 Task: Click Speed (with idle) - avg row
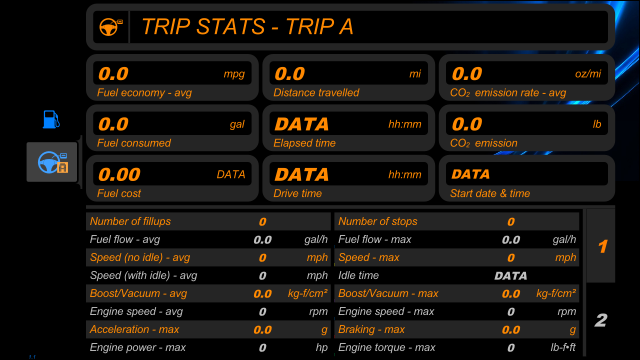[209, 275]
